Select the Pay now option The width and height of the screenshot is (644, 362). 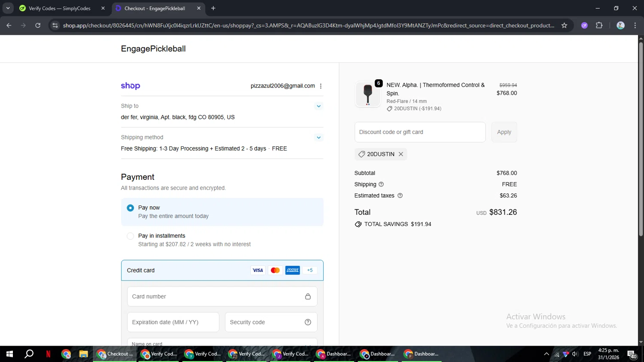[x=222, y=212]
